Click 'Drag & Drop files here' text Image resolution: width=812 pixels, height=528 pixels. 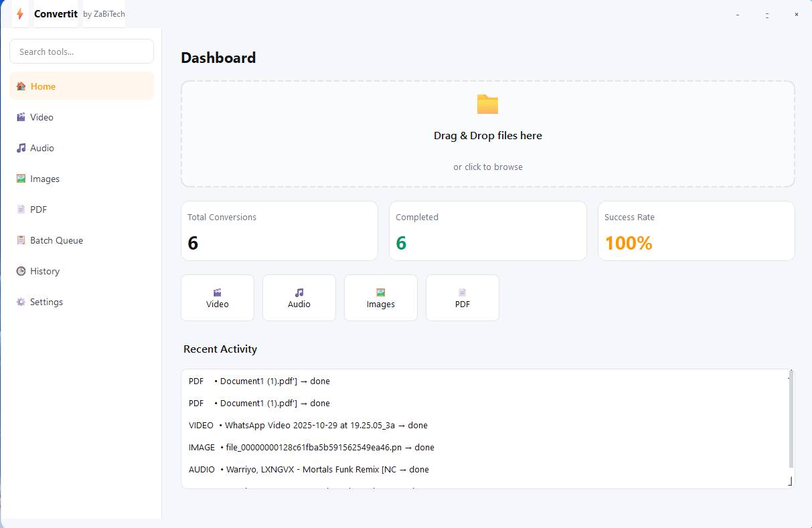pyautogui.click(x=488, y=135)
